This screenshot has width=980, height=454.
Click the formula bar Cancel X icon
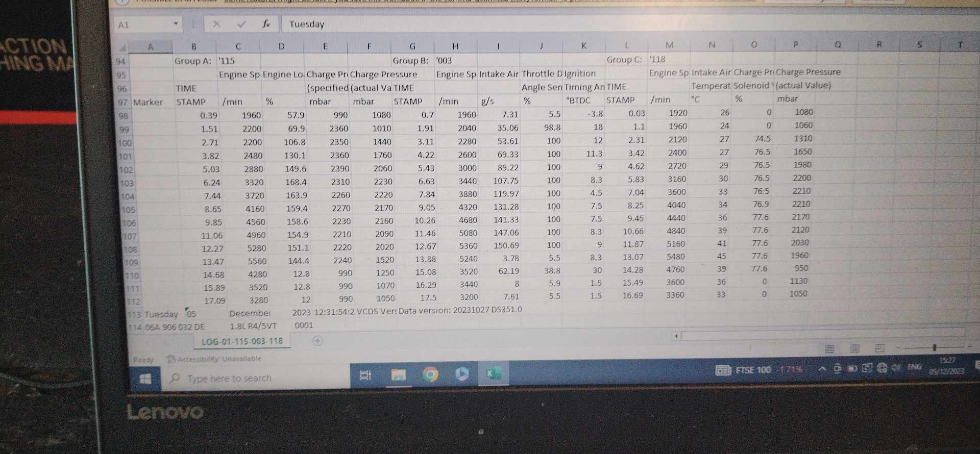click(216, 24)
